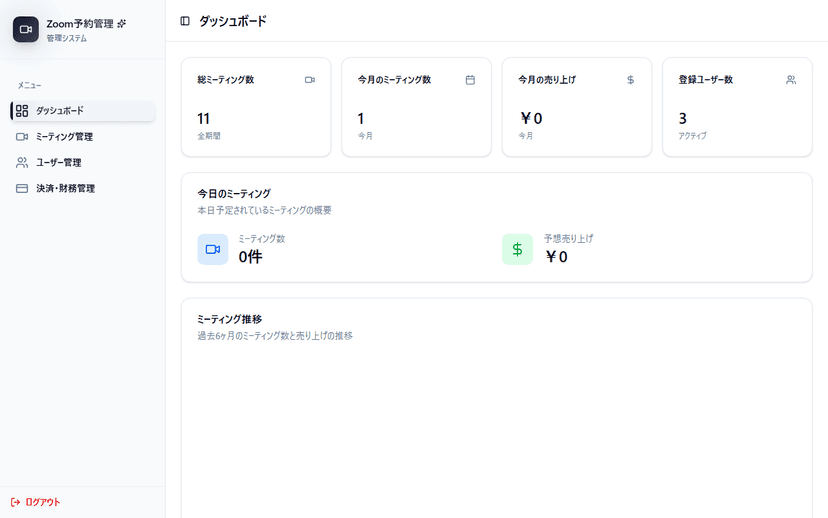
Task: Click the ￥0 value on 今月の売り上げ card
Action: (x=531, y=118)
